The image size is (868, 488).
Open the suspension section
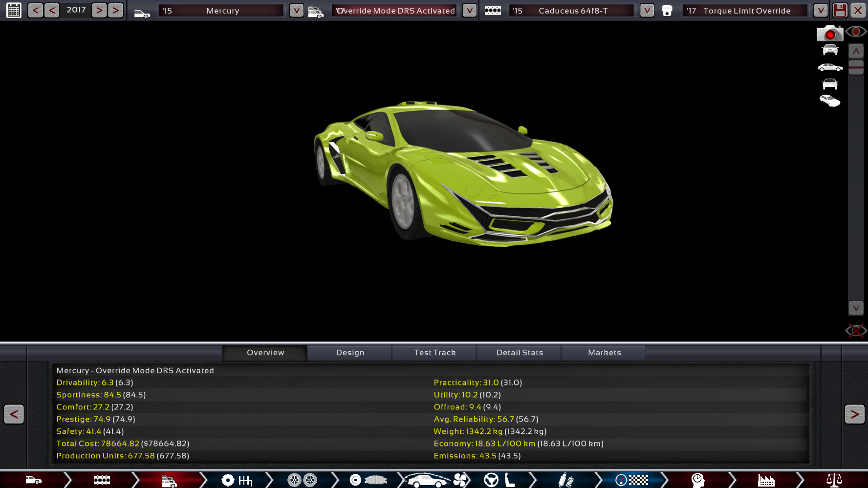point(565,480)
